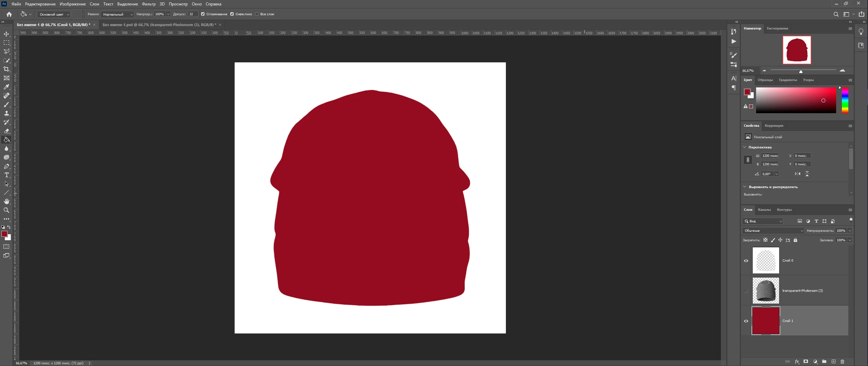Open the Фильтр menu

point(149,4)
